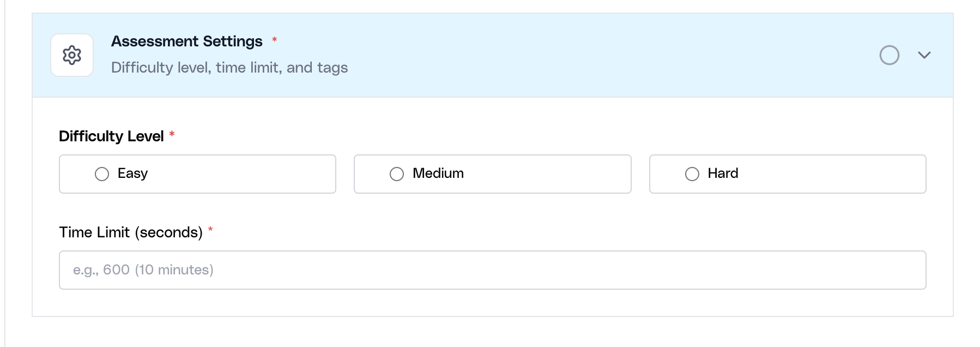This screenshot has height=347, width=980.
Task: Click the gear icon in the header
Action: (x=72, y=55)
